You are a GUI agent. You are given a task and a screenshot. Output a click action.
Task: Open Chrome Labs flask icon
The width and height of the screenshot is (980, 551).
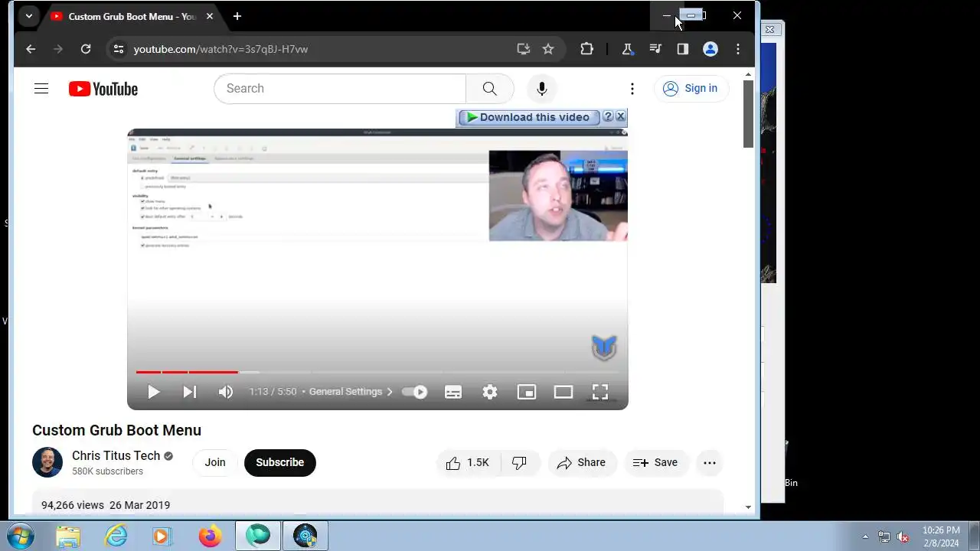tap(627, 49)
